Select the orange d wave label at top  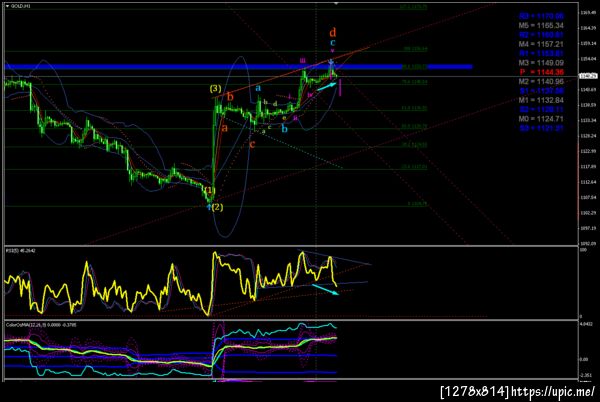click(x=333, y=32)
